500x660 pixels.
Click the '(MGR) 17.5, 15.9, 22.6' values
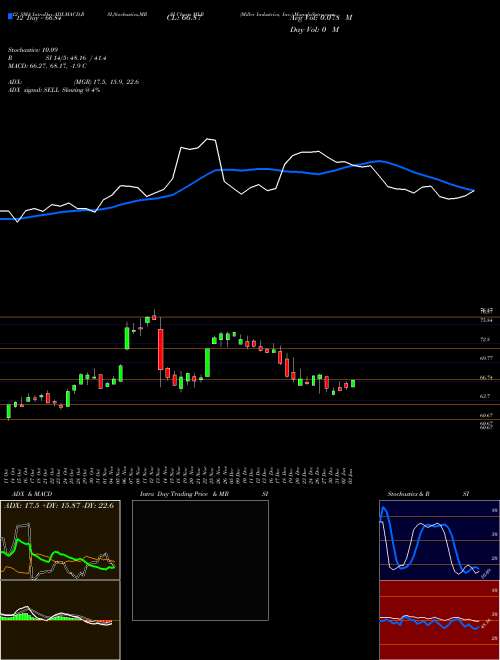[106, 82]
